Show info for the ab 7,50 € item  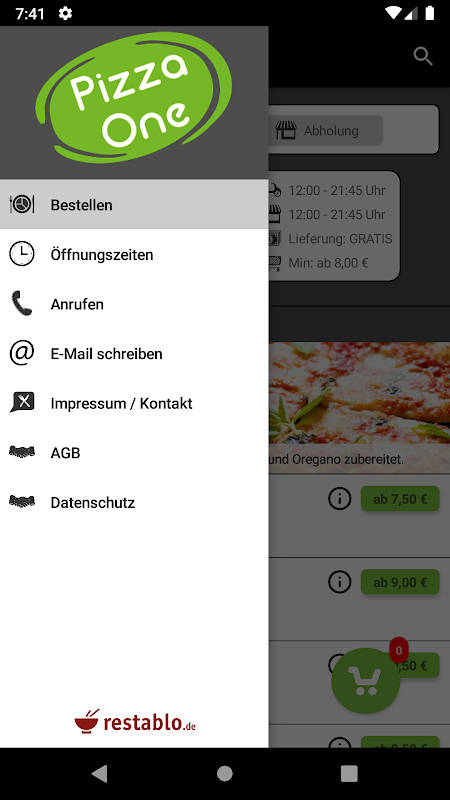pyautogui.click(x=340, y=498)
